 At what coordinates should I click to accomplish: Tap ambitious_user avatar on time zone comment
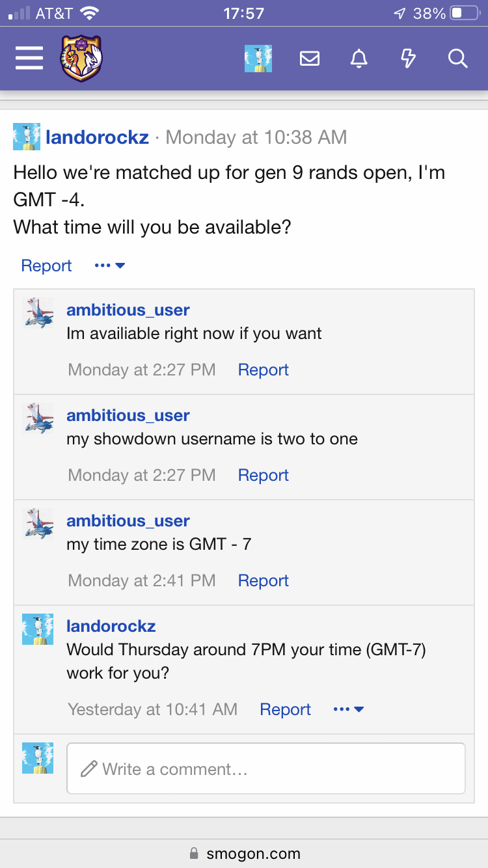38,523
